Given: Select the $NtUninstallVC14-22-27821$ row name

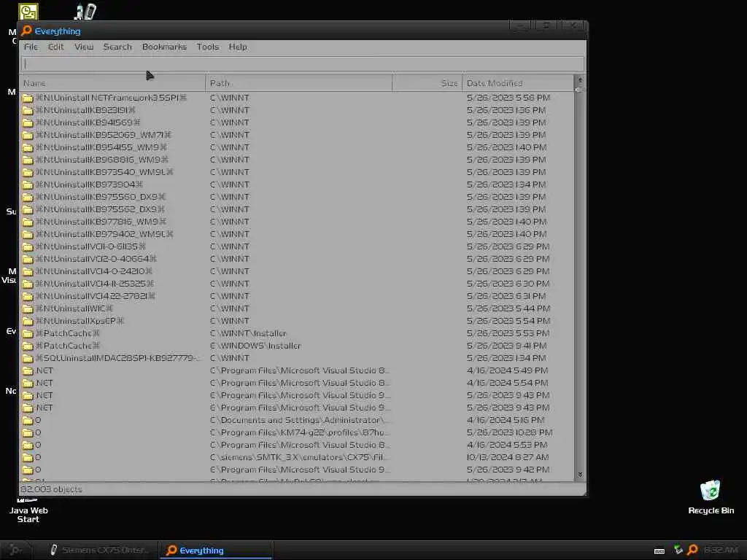Looking at the screenshot, I should click(96, 296).
